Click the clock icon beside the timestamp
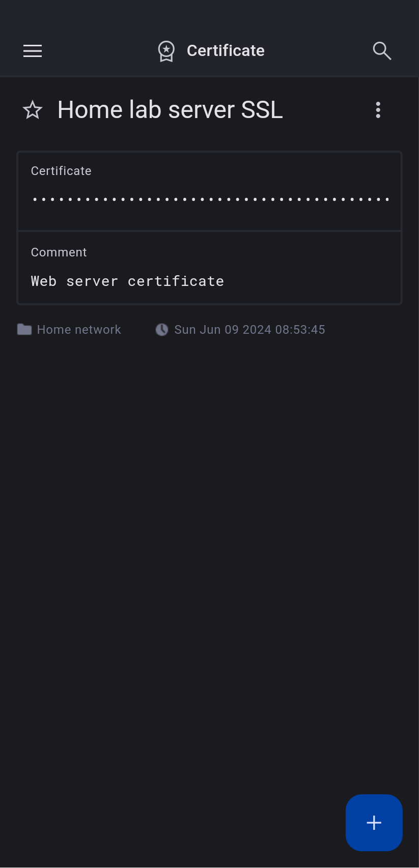The height and width of the screenshot is (868, 419). tap(162, 330)
